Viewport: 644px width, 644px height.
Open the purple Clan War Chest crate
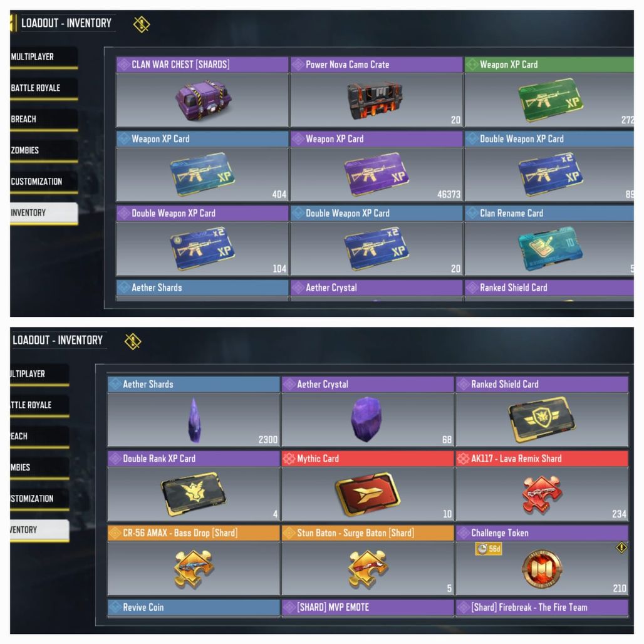[204, 100]
